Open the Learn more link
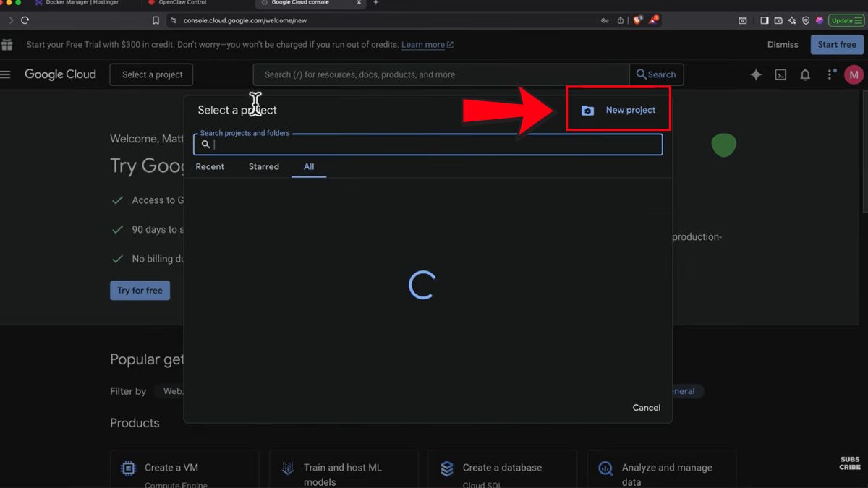Image resolution: width=868 pixels, height=488 pixels. pos(423,44)
